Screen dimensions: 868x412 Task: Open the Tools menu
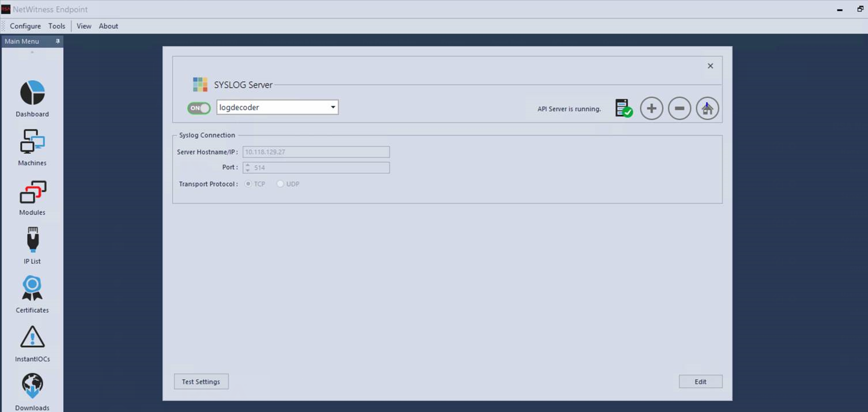(x=56, y=26)
